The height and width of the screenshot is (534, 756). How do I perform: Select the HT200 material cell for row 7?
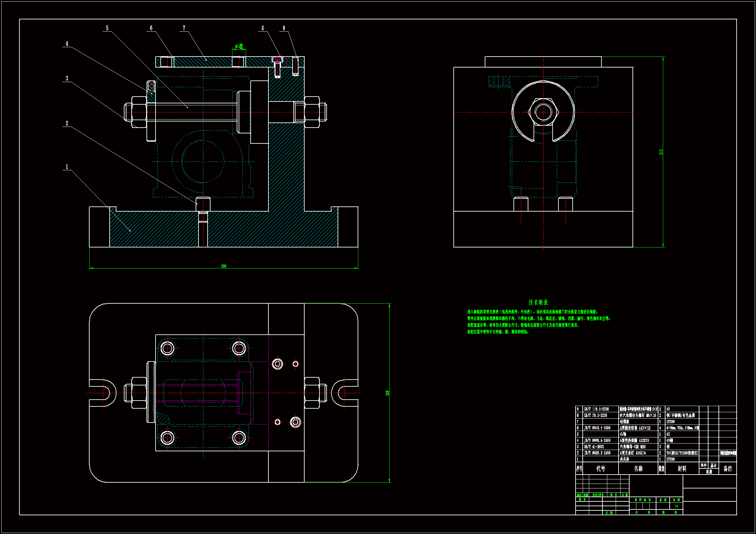671,422
